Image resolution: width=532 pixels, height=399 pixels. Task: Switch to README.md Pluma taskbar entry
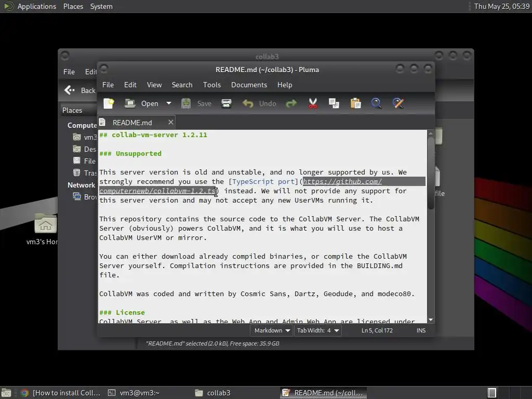tap(324, 393)
